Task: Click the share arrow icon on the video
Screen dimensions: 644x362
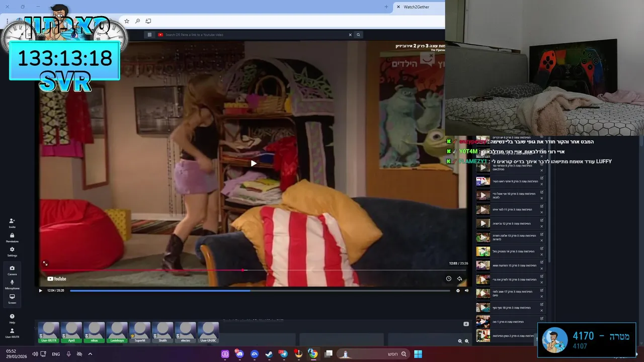Action: pos(459,279)
